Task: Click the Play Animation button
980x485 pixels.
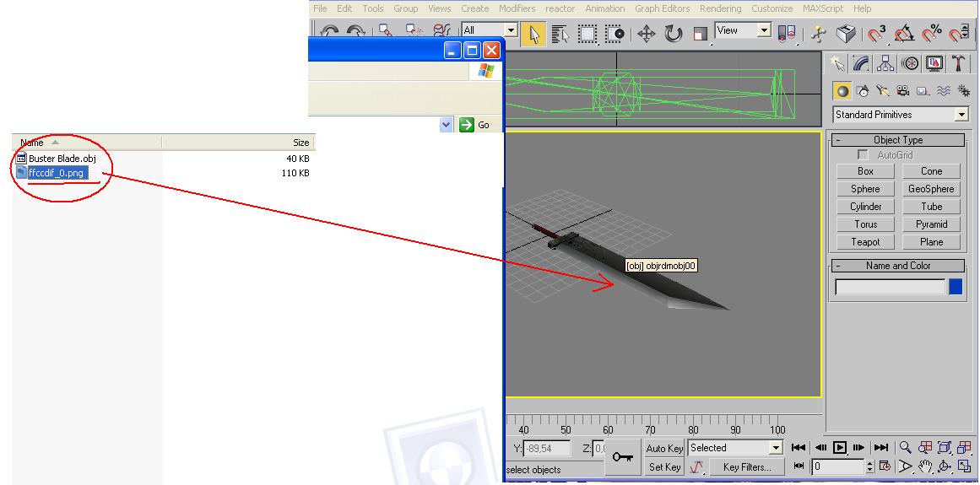Action: 839,448
